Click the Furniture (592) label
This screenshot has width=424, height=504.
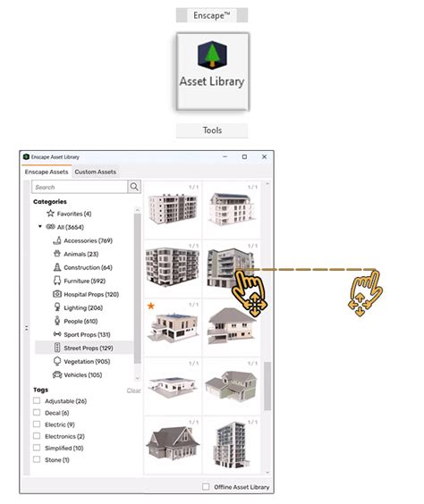click(x=85, y=281)
